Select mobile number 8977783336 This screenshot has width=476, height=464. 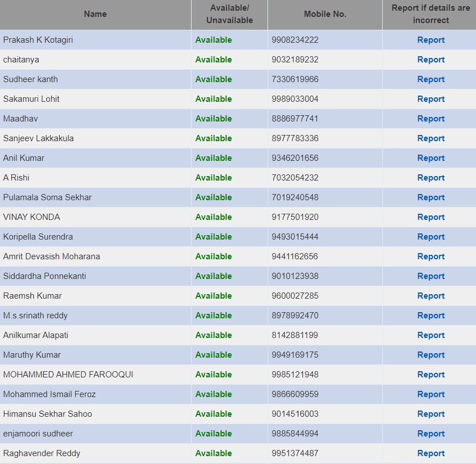click(x=295, y=138)
